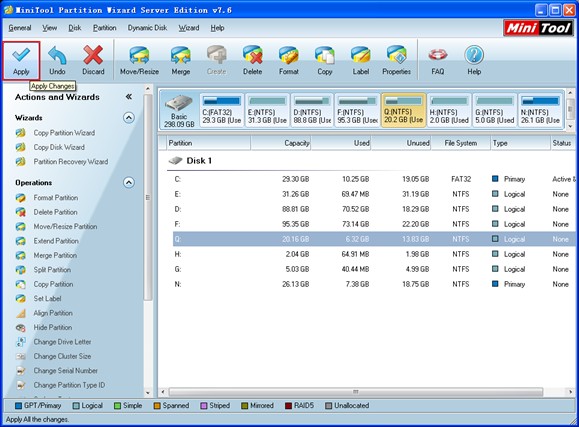
Task: Click the Copy toolbar icon
Action: 325,61
